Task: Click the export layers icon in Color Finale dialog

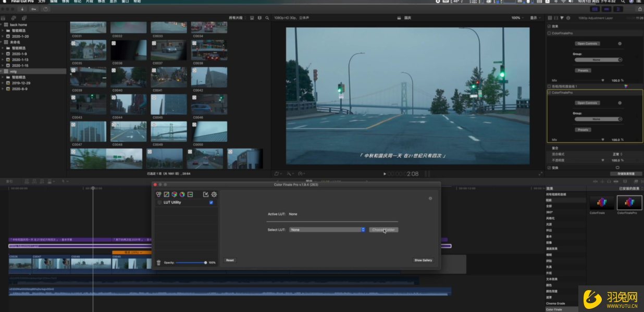Action: 206,194
